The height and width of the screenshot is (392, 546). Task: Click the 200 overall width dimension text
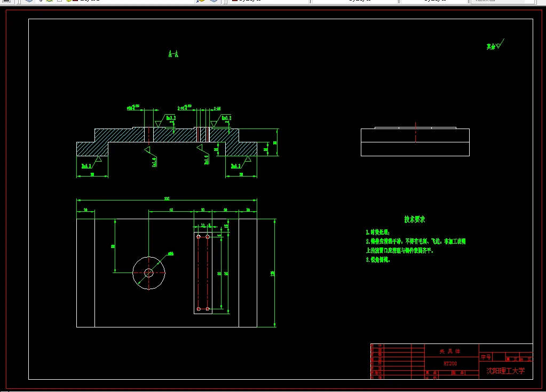point(167,198)
